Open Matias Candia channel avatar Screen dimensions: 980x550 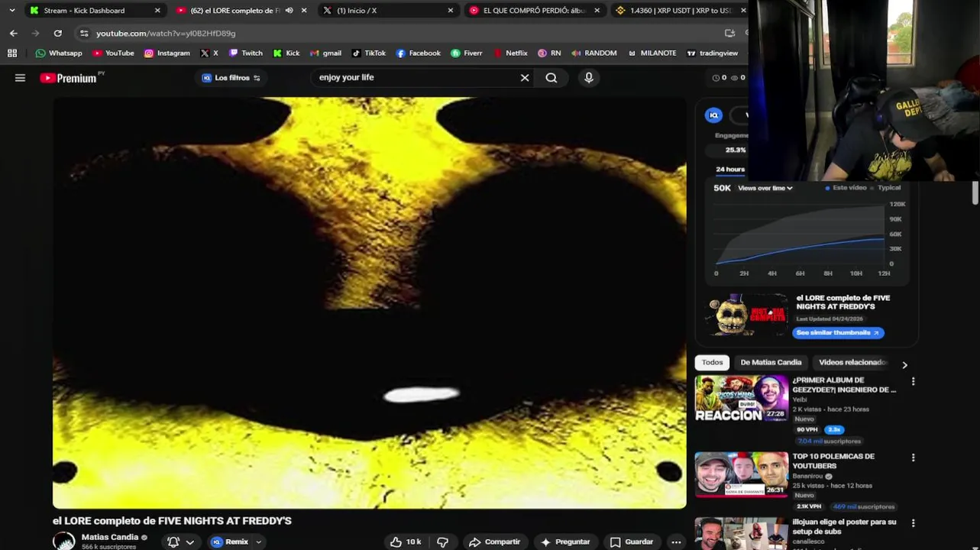coord(64,541)
